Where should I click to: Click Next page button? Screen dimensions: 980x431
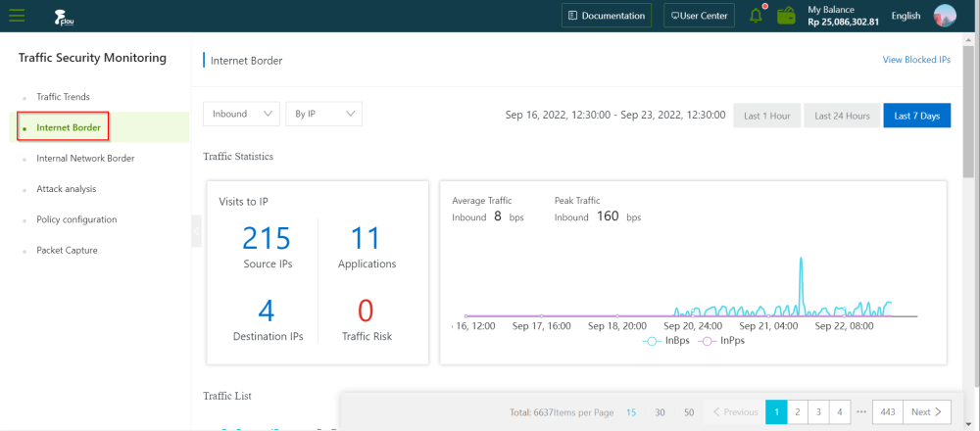[x=927, y=412]
